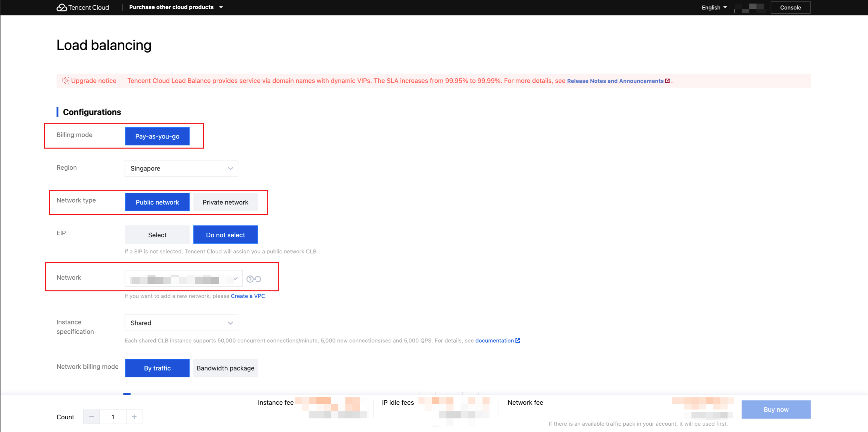The height and width of the screenshot is (432, 868).
Task: Open the English language menu
Action: tap(714, 7)
